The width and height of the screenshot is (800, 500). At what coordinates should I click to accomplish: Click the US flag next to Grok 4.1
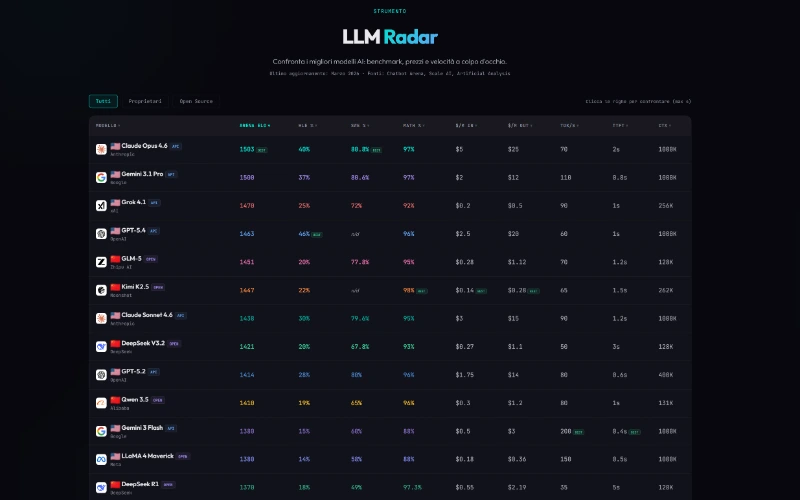click(115, 203)
